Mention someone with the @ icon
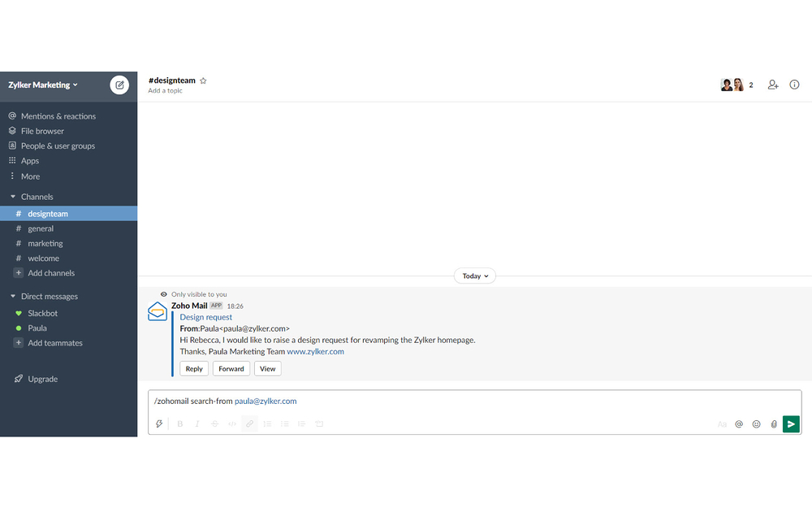This screenshot has width=812, height=508. (739, 424)
